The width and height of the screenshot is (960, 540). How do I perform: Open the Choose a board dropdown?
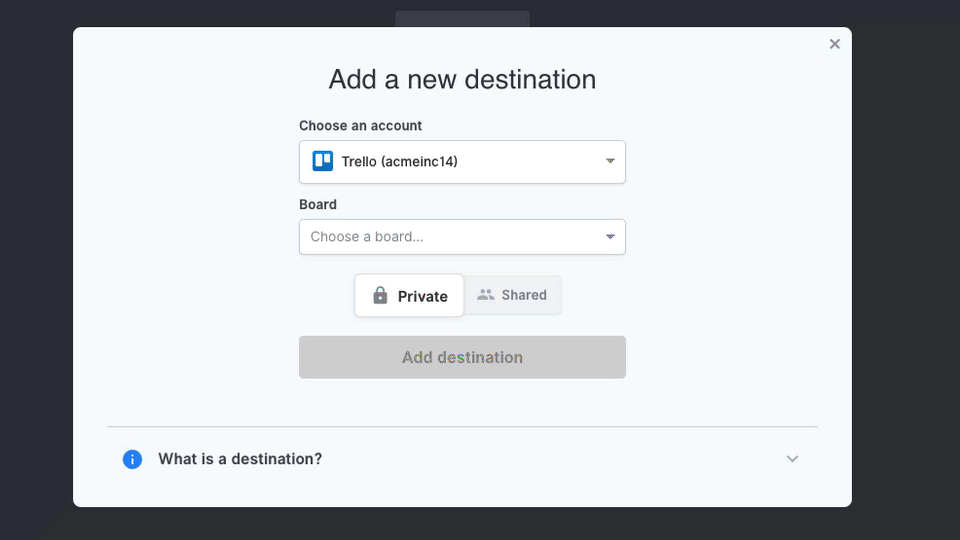coord(462,237)
